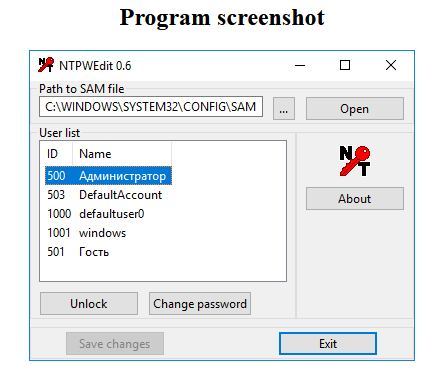The image size is (433, 373).
Task: Maximize the NTPWEdit window
Action: tap(345, 65)
